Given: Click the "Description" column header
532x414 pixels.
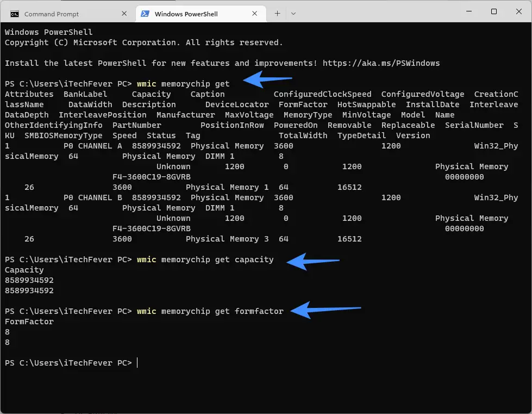Looking at the screenshot, I should pos(149,104).
